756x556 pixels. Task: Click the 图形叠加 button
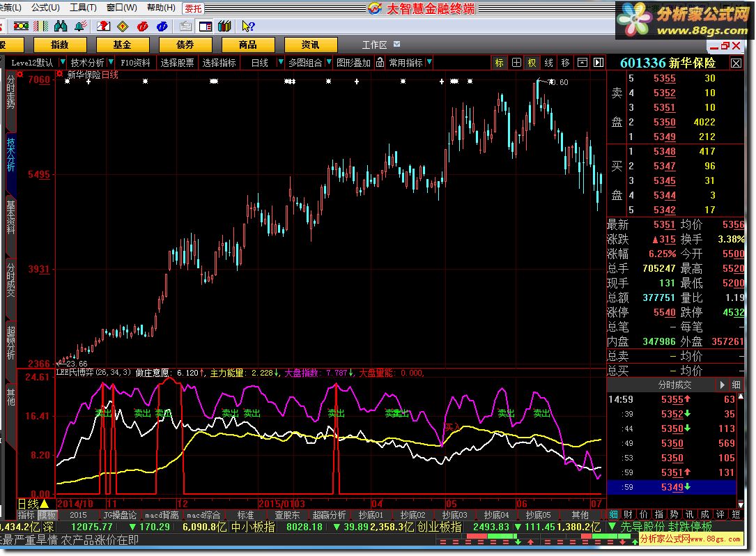coord(353,63)
